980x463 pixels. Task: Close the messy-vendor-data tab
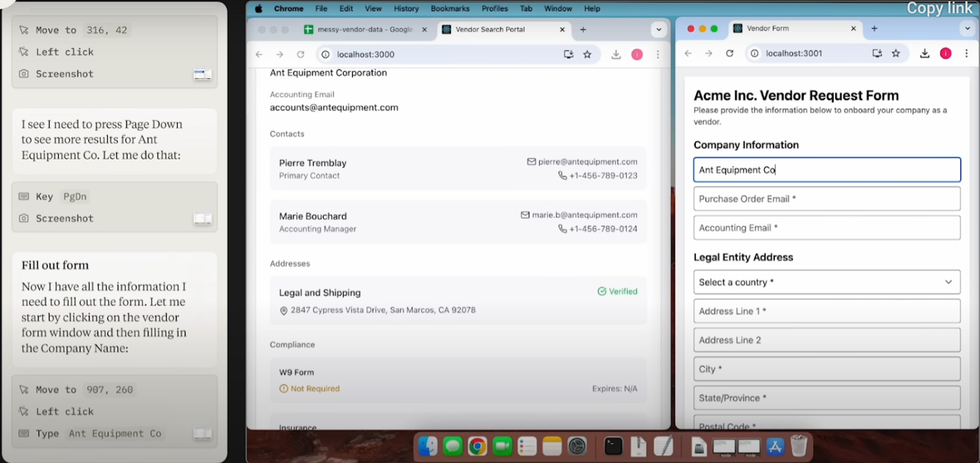point(425,29)
